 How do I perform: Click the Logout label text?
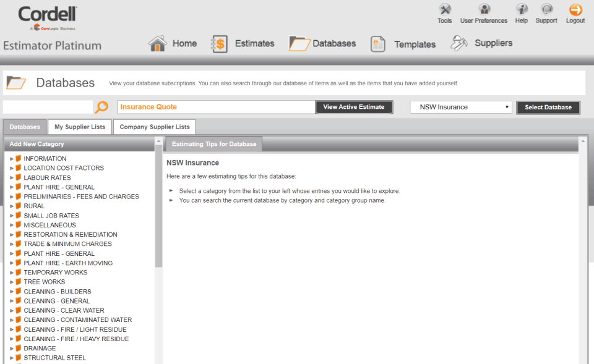tap(575, 20)
